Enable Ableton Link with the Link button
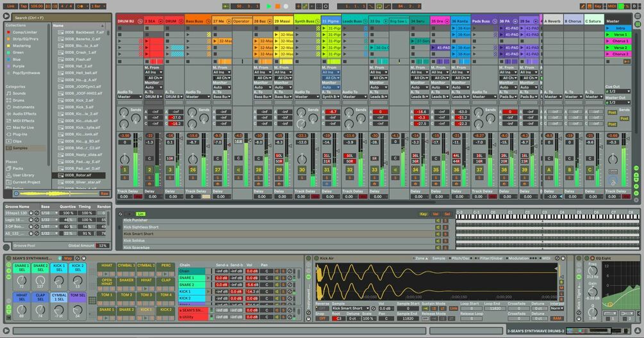Image resolution: width=644 pixels, height=338 pixels. click(x=11, y=6)
